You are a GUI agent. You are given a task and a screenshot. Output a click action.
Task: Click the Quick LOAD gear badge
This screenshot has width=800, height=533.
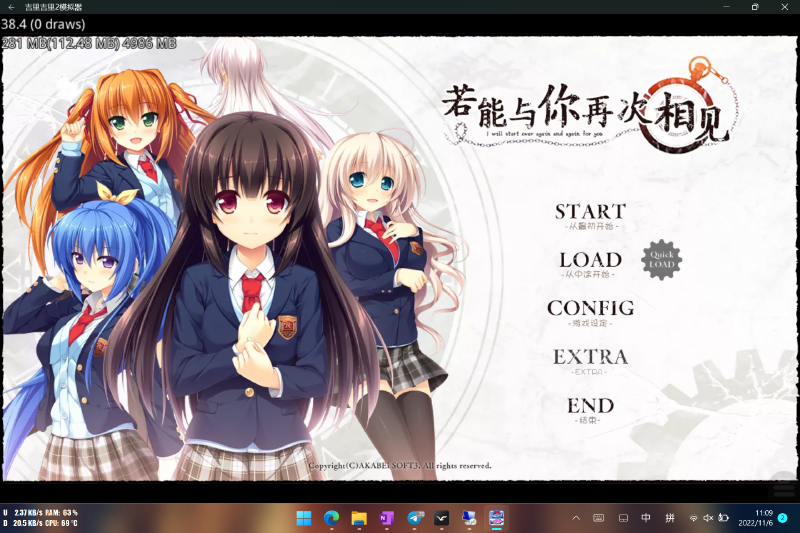pyautogui.click(x=661, y=260)
